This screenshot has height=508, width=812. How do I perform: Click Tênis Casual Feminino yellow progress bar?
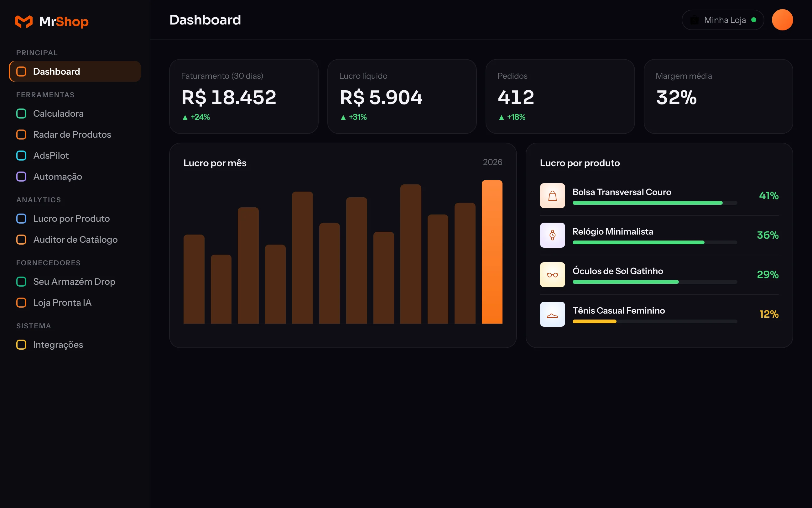594,321
